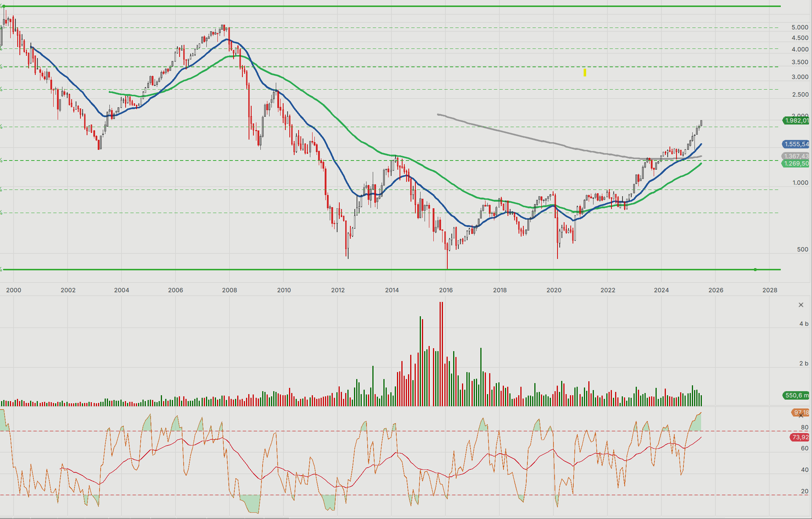Select the yellow marker on the chart

[x=585, y=73]
